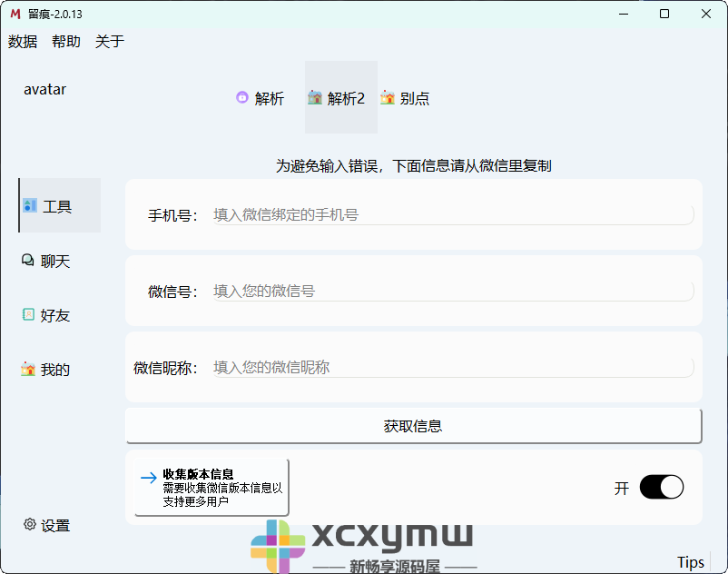Open the 帮助 menu
Screen dimensions: 728x574
[x=65, y=41]
